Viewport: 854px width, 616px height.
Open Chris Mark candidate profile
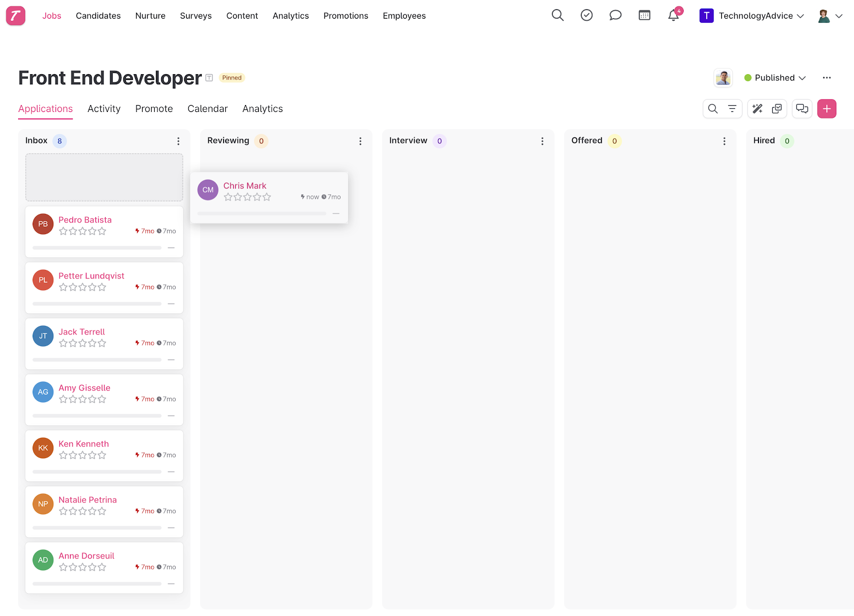[245, 186]
